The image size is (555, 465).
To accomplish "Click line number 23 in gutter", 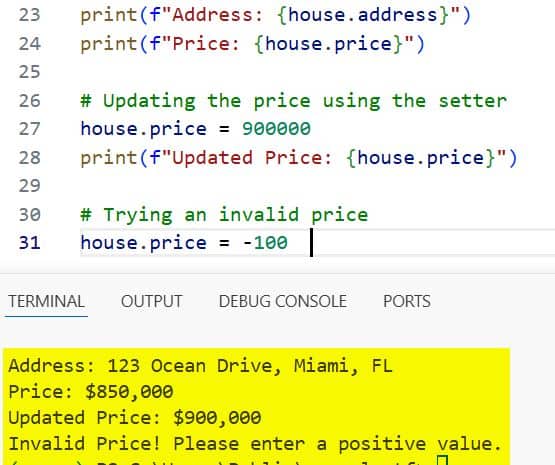I will [x=29, y=15].
